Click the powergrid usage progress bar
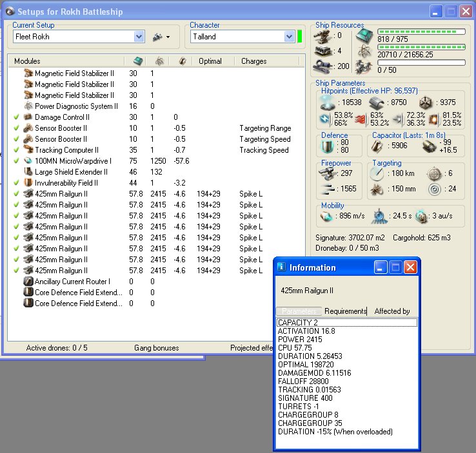 (421, 47)
